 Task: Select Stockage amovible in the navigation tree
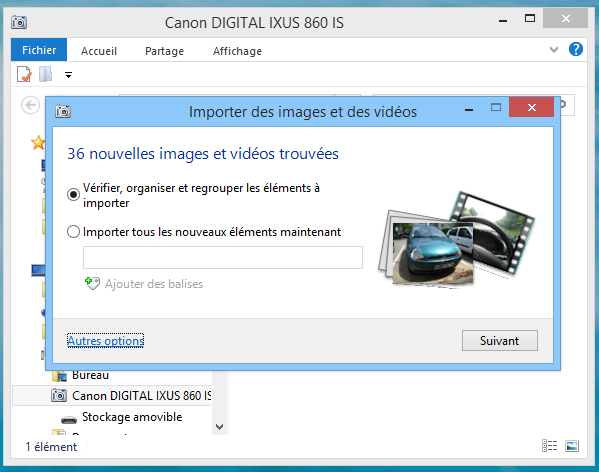click(x=132, y=417)
